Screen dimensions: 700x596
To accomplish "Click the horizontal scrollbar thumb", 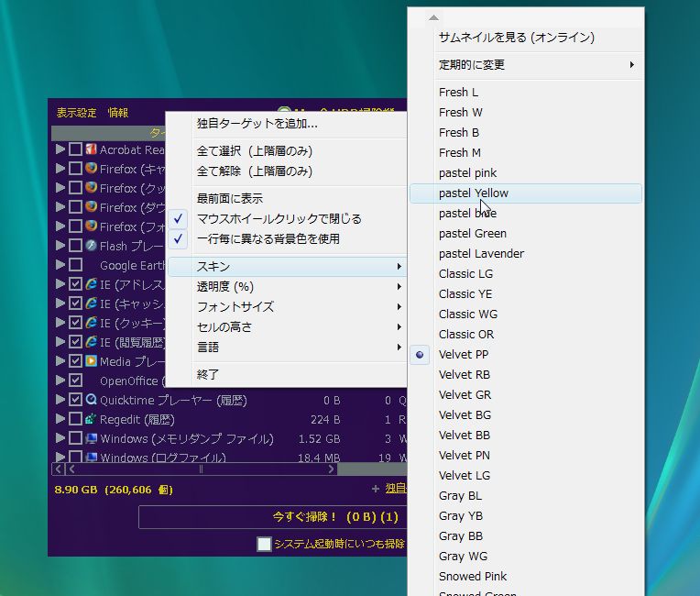I will [201, 469].
